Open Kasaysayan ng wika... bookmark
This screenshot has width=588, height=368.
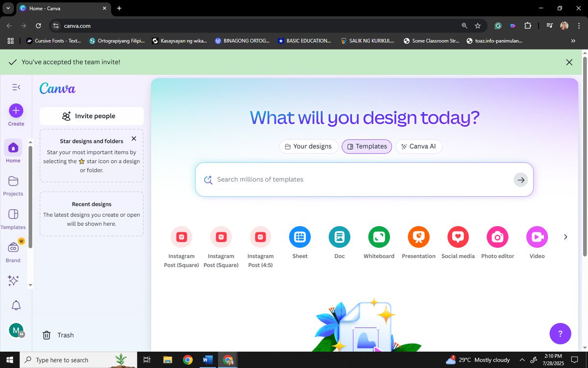point(179,41)
